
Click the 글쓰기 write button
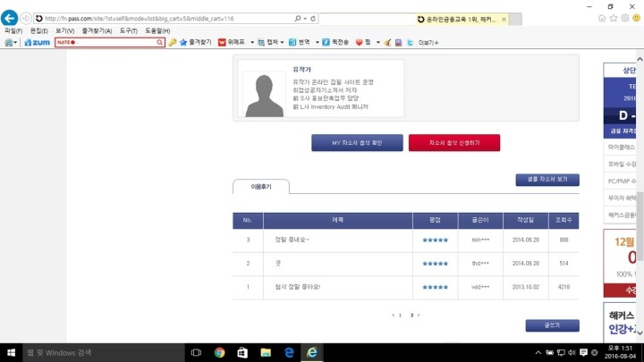pyautogui.click(x=553, y=325)
